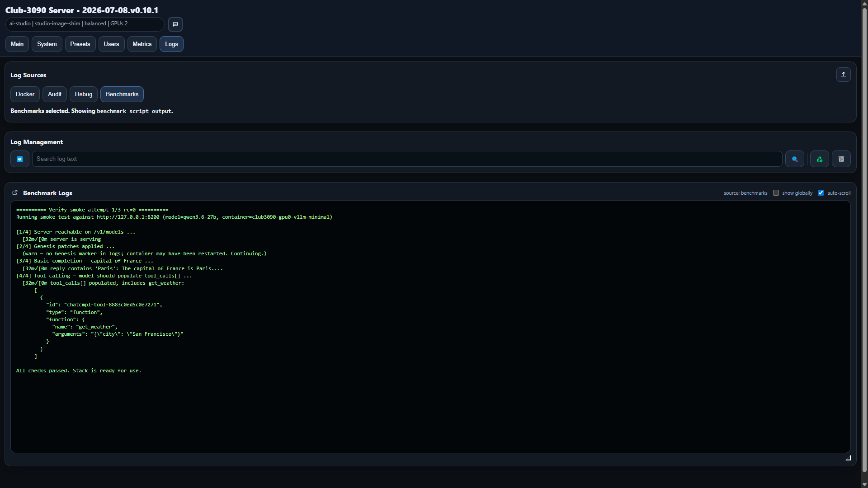The height and width of the screenshot is (488, 868).
Task: Open the Main tab
Action: click(x=17, y=44)
